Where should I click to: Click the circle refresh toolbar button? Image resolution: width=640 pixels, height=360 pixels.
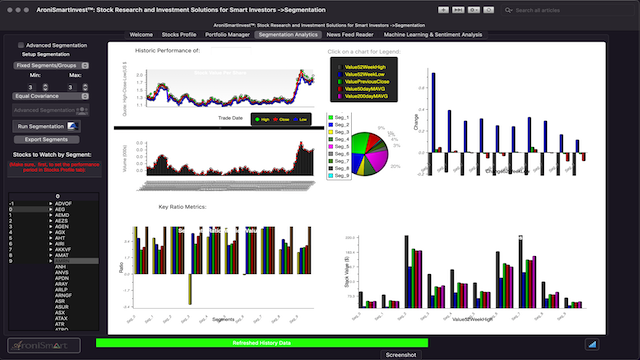pos(489,10)
